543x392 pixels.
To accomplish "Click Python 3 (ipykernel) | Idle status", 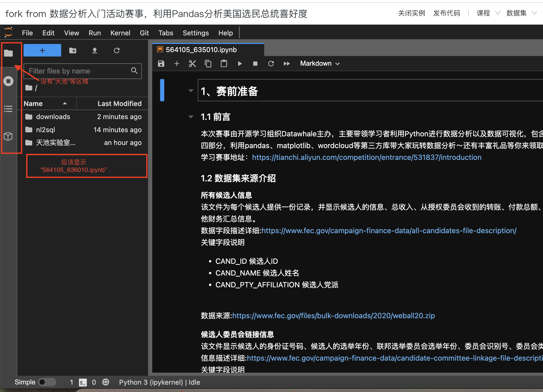I will coord(160,382).
